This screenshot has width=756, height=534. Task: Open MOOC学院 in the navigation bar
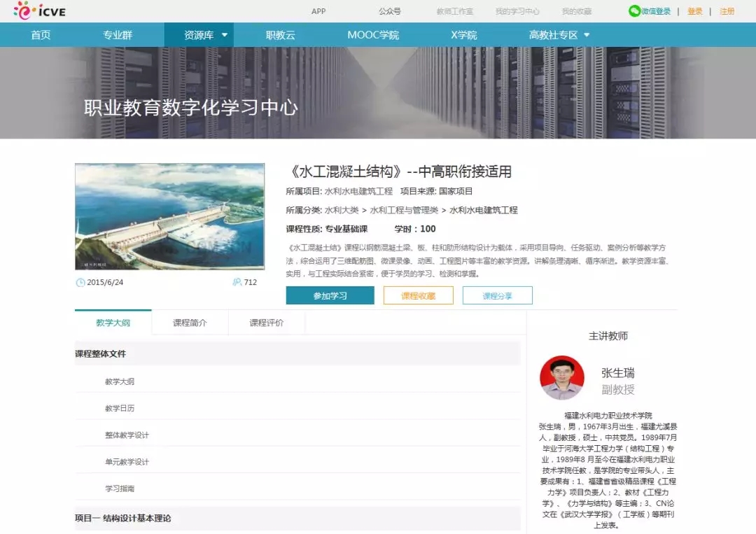(372, 35)
